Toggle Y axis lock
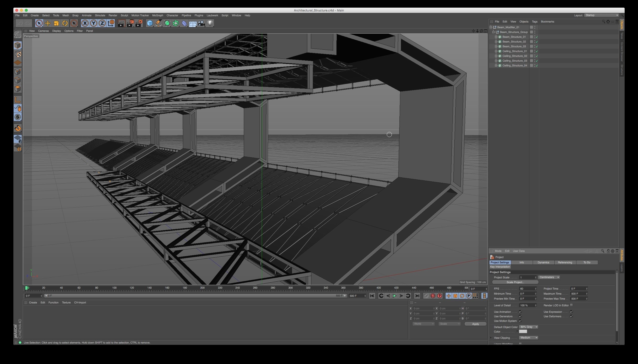 tap(94, 23)
